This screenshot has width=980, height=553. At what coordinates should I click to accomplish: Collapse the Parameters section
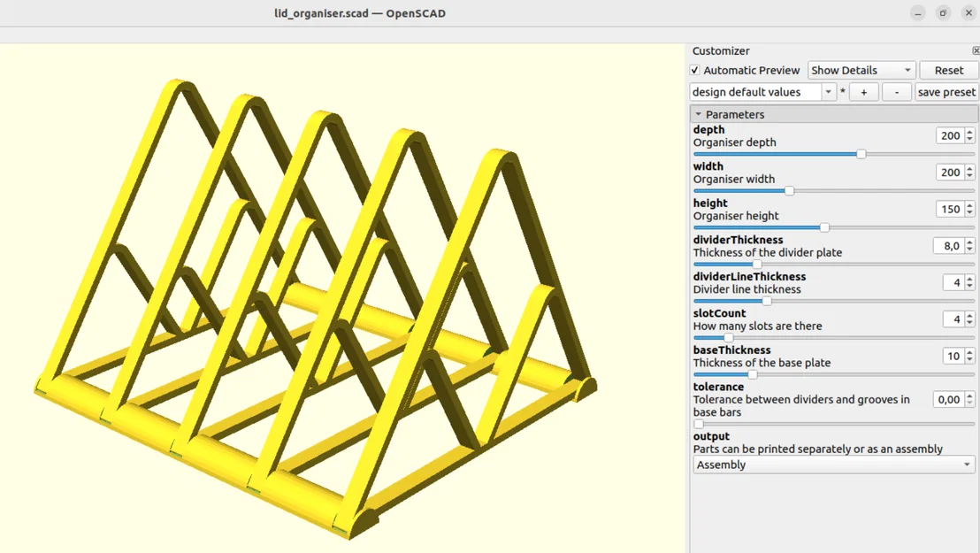click(x=698, y=114)
